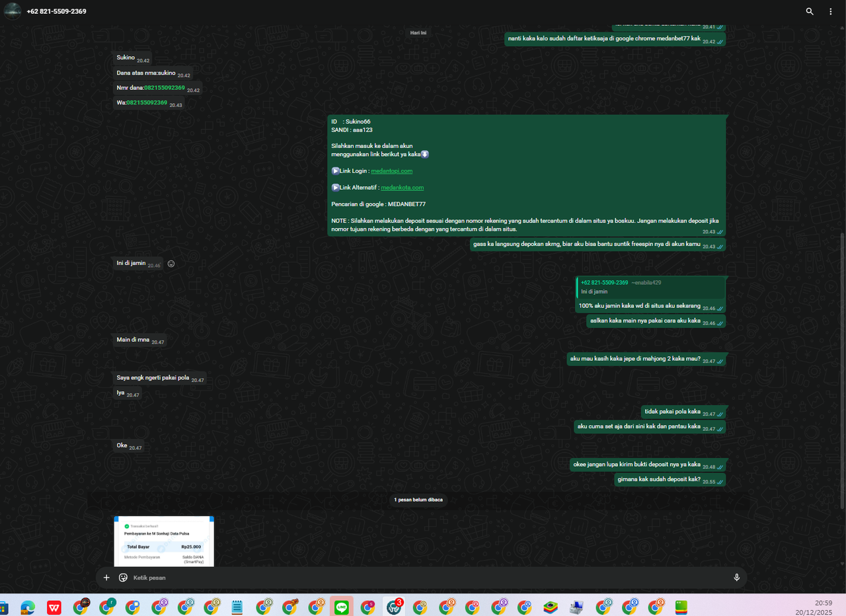Open WPS Office from the taskbar
846x616 pixels.
coord(54,606)
